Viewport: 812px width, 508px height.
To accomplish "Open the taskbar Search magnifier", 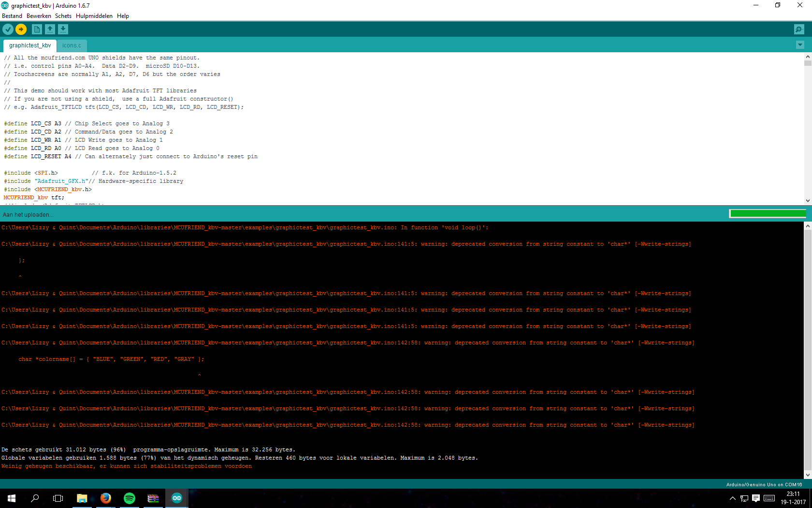I will 35,498.
